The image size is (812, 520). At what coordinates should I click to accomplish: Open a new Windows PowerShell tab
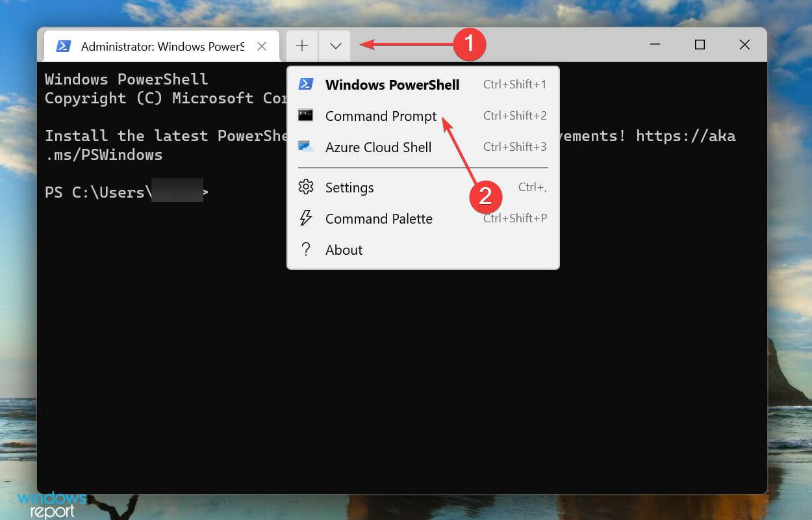[x=392, y=84]
